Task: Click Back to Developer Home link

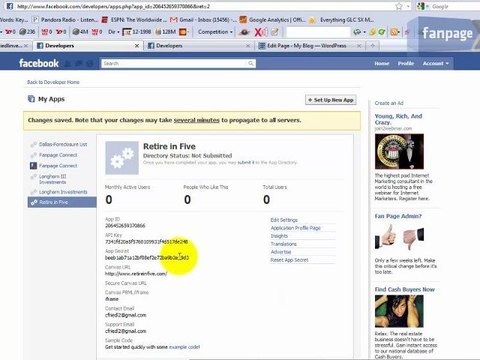Action: pyautogui.click(x=53, y=82)
